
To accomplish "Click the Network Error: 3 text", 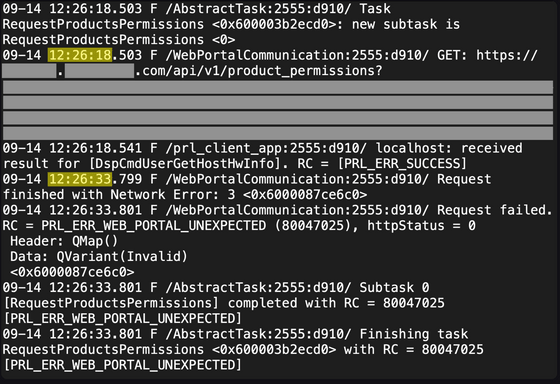I will tap(173, 195).
